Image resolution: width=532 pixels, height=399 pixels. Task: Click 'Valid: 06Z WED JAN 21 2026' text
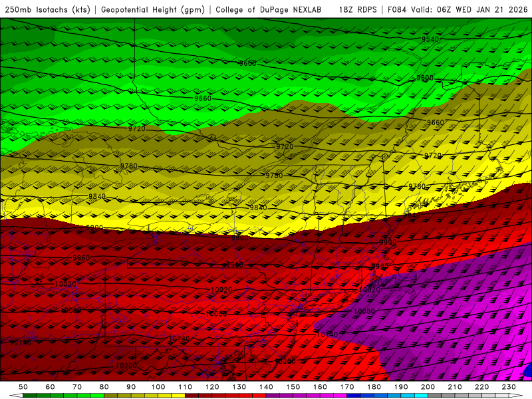469,10
